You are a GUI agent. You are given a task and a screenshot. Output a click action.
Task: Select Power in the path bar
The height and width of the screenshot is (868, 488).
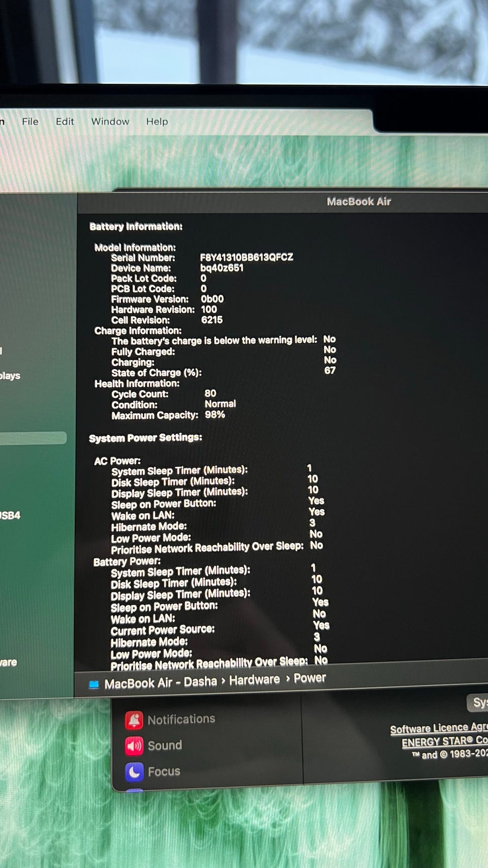310,678
